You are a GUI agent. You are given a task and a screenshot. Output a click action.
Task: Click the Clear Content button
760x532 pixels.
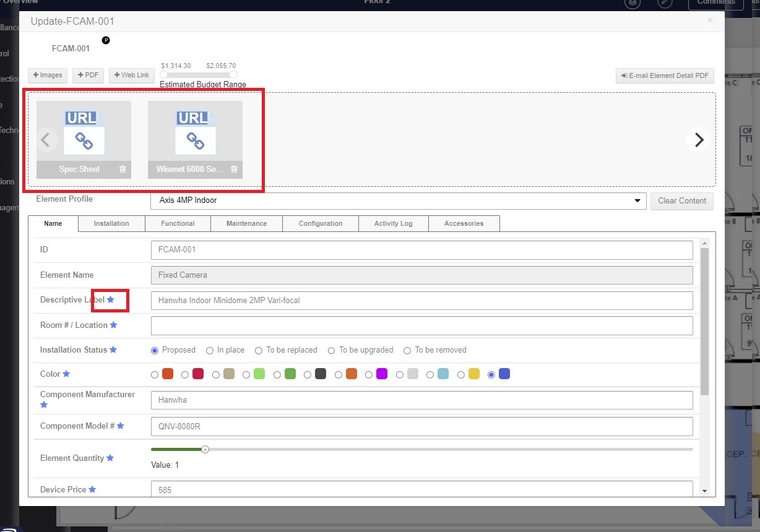click(x=681, y=200)
